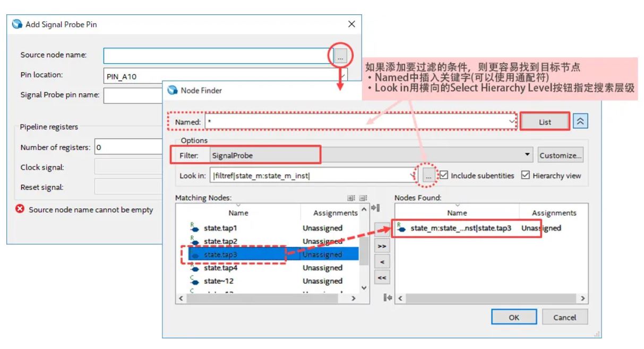Click the List button in Node Finder
644x349 pixels.
(x=545, y=122)
